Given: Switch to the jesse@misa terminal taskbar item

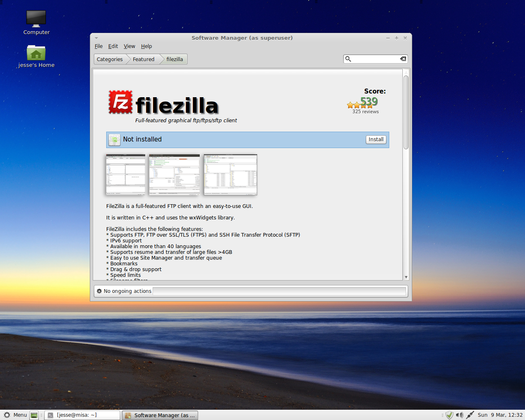Looking at the screenshot, I should coord(82,415).
